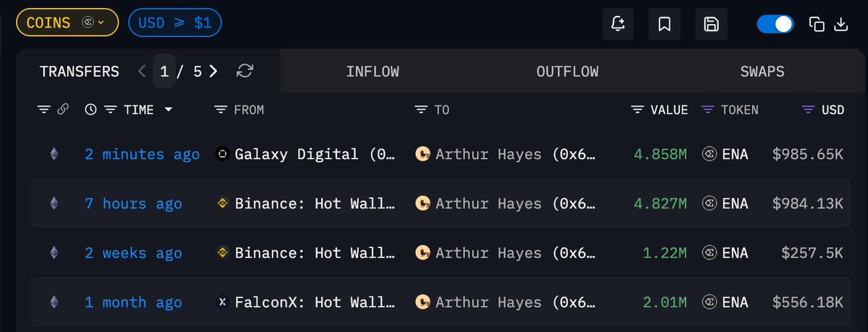Switch to the OUTFLOW tab
868x332 pixels.
pos(567,72)
